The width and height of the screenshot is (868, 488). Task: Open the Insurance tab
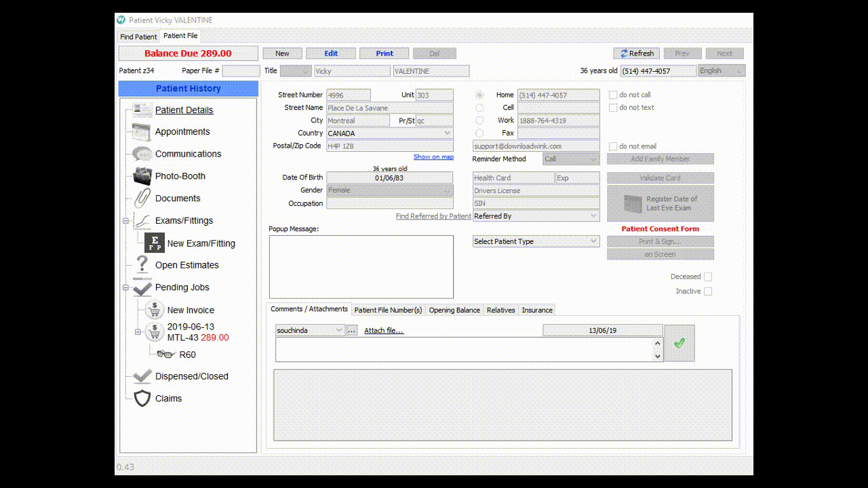[536, 310]
